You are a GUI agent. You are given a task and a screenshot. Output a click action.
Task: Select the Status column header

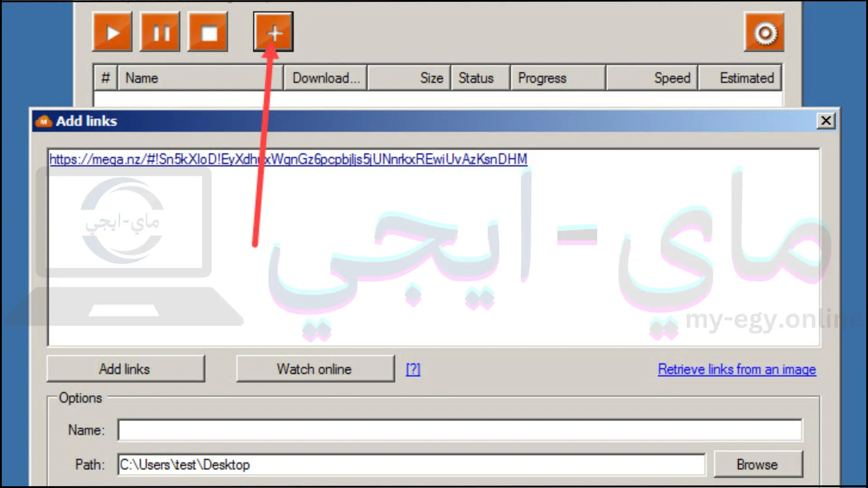click(x=476, y=78)
